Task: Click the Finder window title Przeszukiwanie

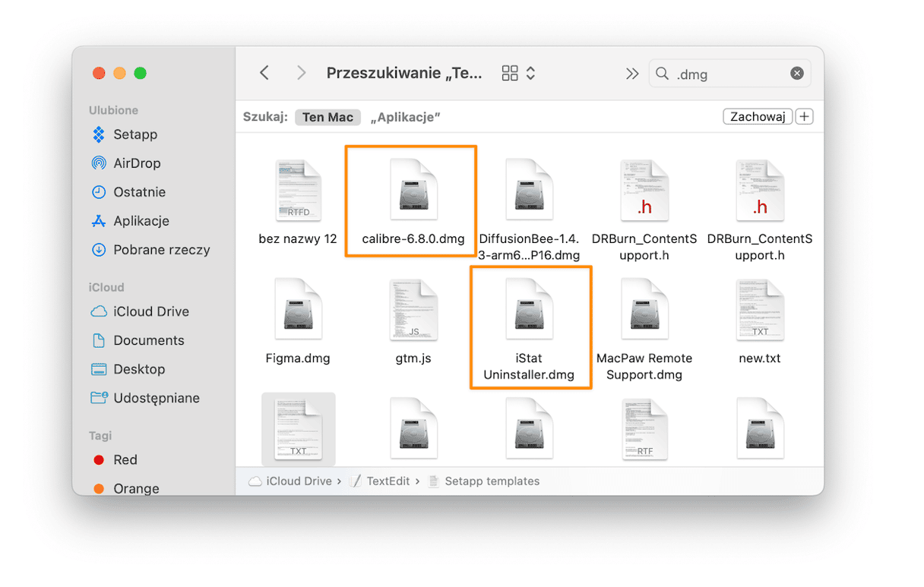Action: click(404, 73)
